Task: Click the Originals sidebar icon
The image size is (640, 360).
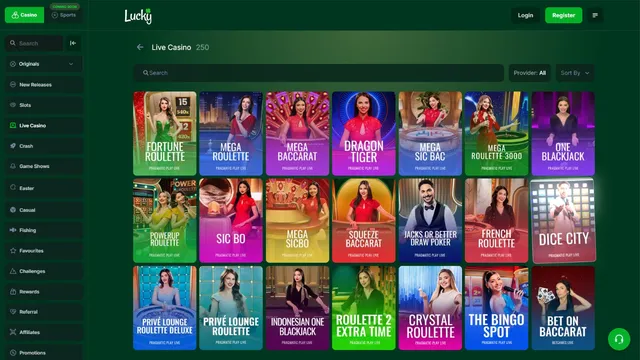Action: (13, 64)
